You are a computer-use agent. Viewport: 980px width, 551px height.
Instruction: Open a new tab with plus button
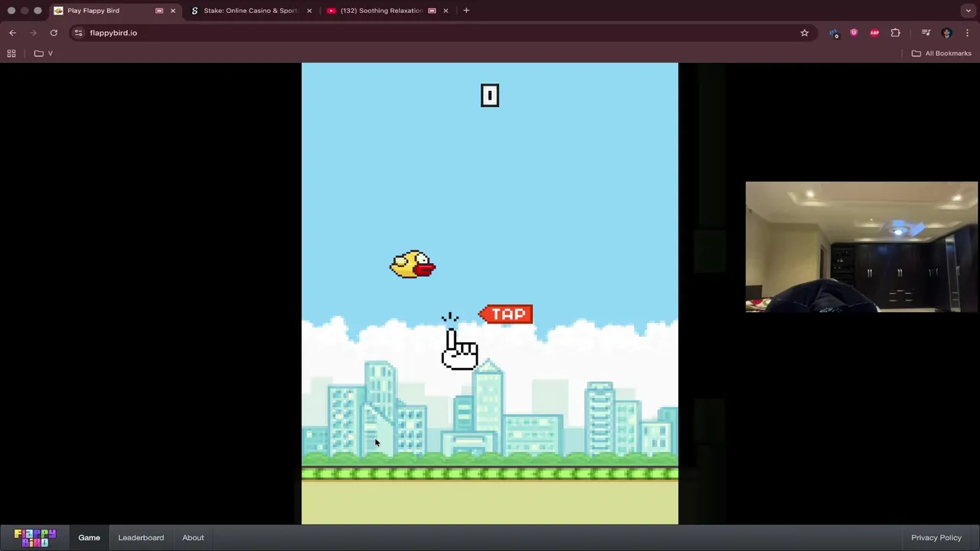click(466, 11)
